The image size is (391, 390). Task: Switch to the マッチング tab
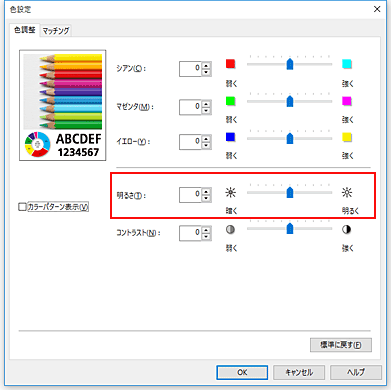pos(56,31)
